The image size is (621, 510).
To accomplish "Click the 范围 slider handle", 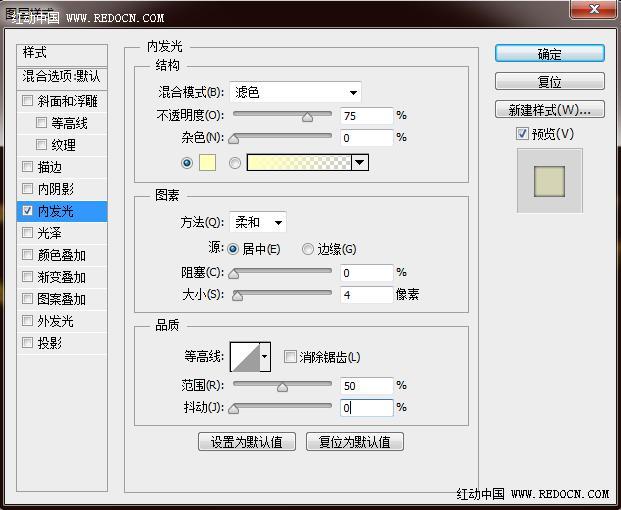I will point(282,387).
